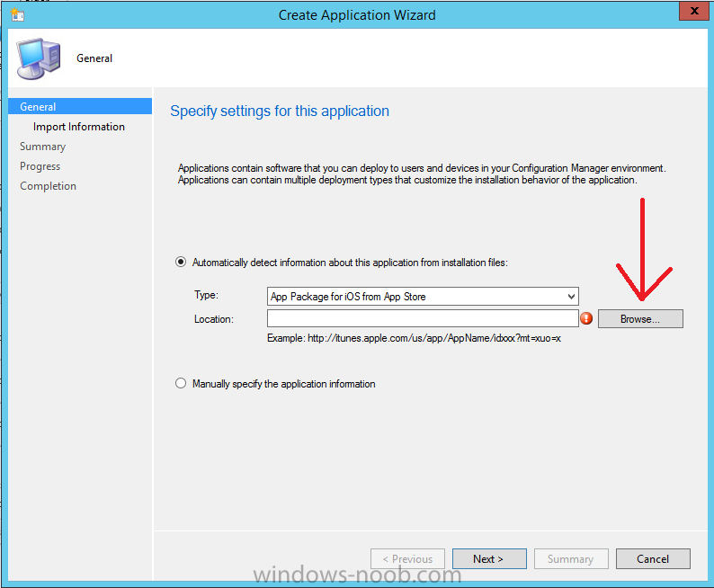Screen dimensions: 714x588
Task: Click the wizard title bar icon
Action: (17, 14)
